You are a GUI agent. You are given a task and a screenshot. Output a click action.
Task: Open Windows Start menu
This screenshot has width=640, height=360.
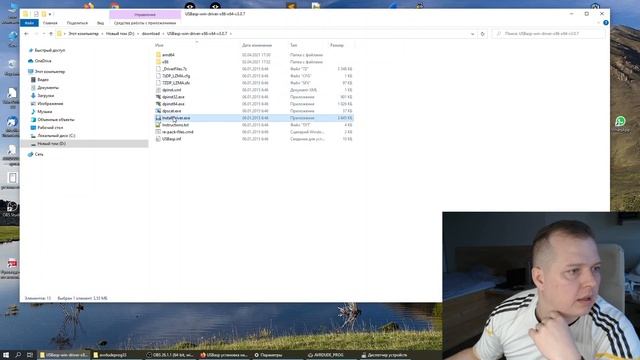[x=6, y=355]
